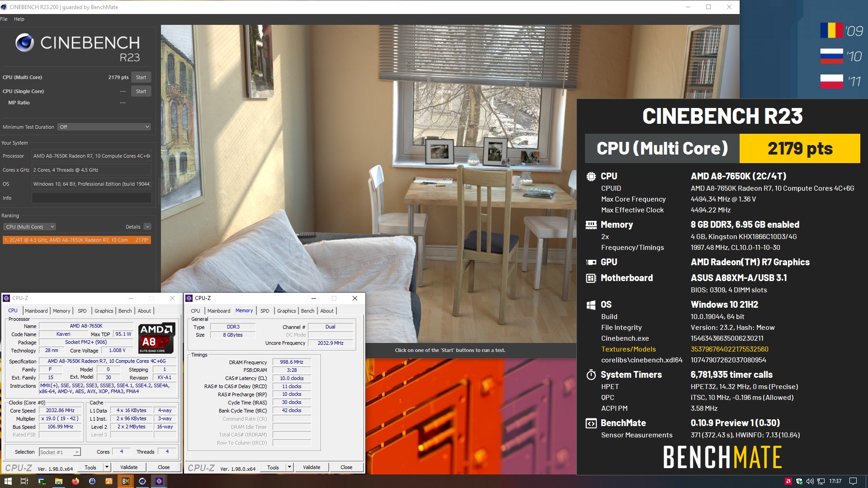Switch to About tab in left CPU-Z

(144, 311)
